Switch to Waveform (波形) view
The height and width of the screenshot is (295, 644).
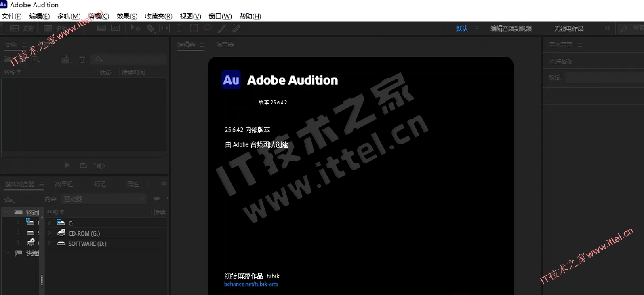(23, 28)
